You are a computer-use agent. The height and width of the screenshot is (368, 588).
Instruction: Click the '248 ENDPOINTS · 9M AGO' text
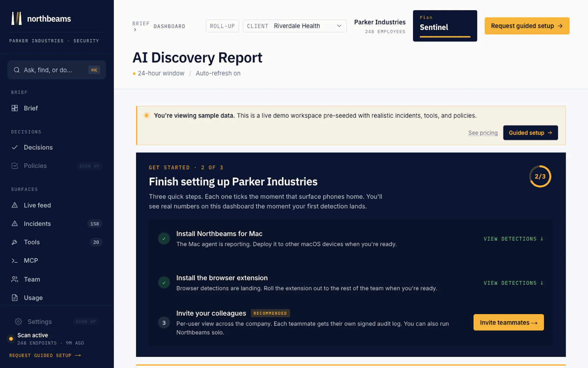point(51,343)
